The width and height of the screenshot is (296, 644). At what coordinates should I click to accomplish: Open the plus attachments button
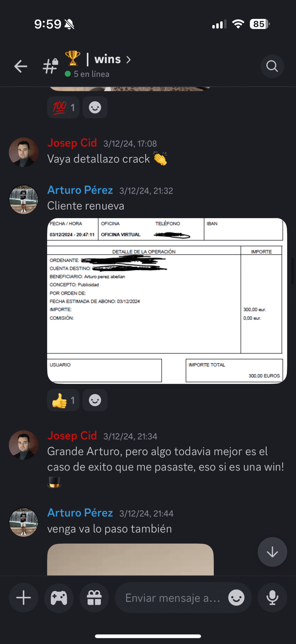24,597
